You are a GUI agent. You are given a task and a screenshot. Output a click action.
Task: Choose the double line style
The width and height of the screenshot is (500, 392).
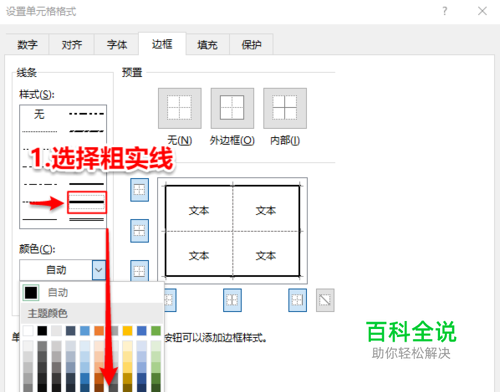click(x=87, y=220)
